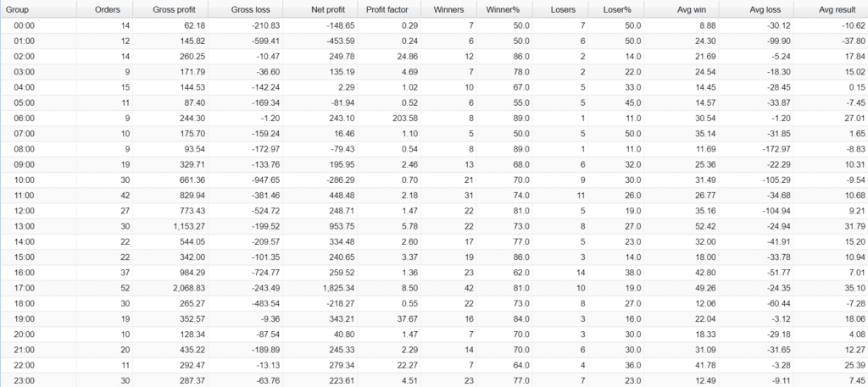
Task: Select the 23:00 group row
Action: (x=434, y=380)
